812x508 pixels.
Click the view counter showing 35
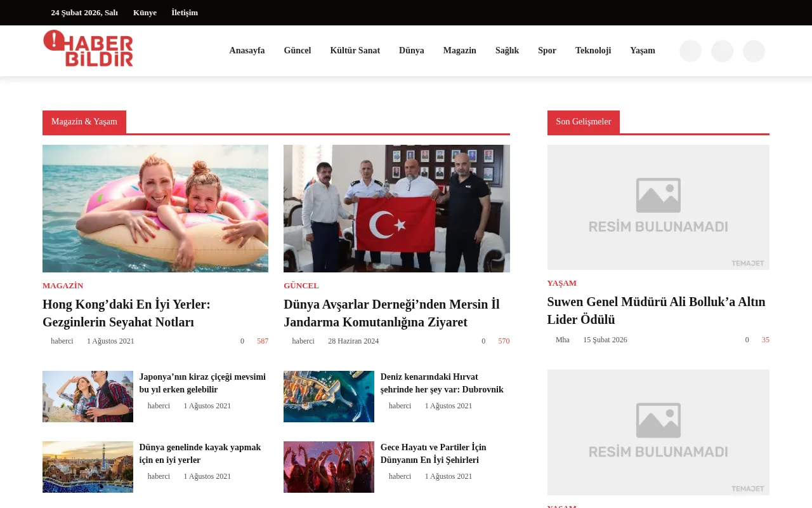click(x=764, y=340)
